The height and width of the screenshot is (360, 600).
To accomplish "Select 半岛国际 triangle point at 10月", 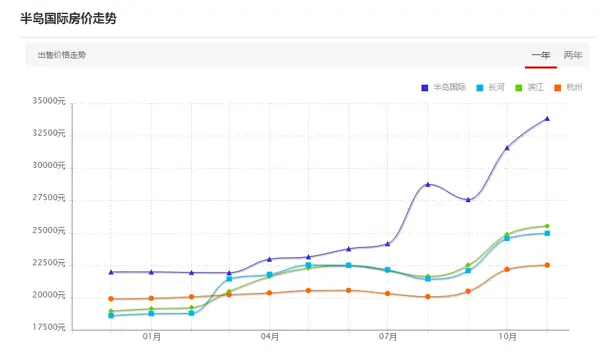I will pyautogui.click(x=507, y=148).
